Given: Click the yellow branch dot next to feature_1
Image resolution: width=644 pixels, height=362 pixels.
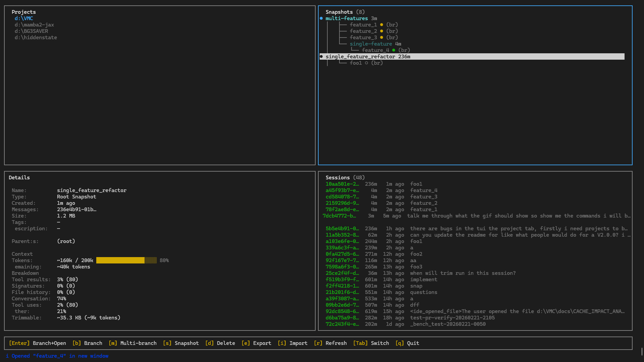Looking at the screenshot, I should click(x=382, y=24).
